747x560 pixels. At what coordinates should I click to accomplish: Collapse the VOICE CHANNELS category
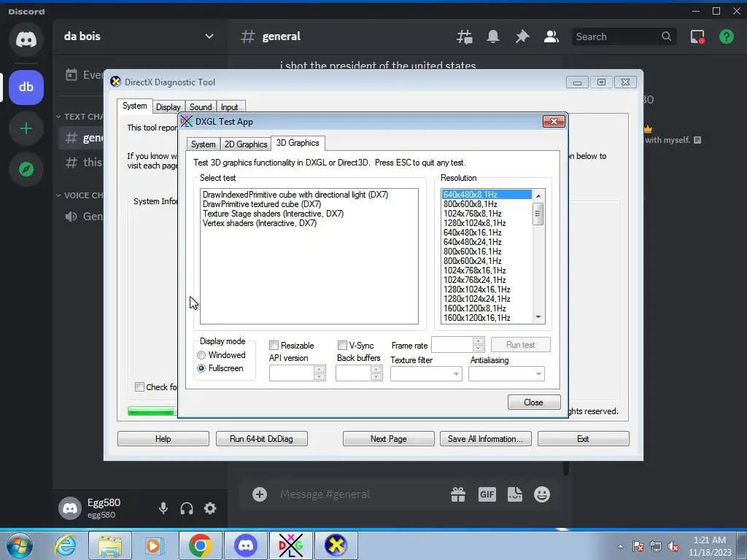coord(79,195)
